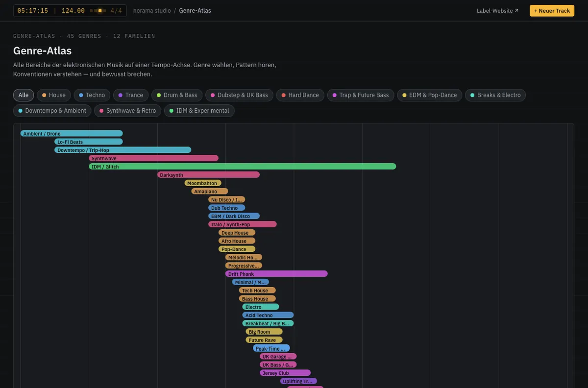
Task: Select the Progressive... genre bar
Action: pyautogui.click(x=244, y=266)
